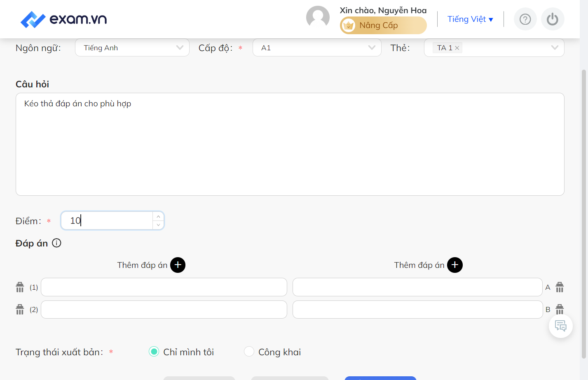Screen dimensions: 588x380
Task: Switch site language via Tiếng Việt dropdown
Action: 470,19
